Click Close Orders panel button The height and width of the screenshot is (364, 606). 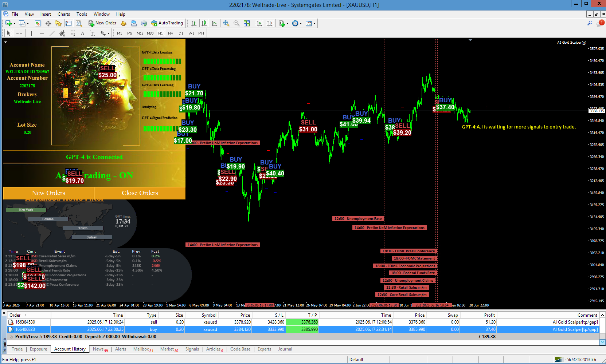point(140,193)
